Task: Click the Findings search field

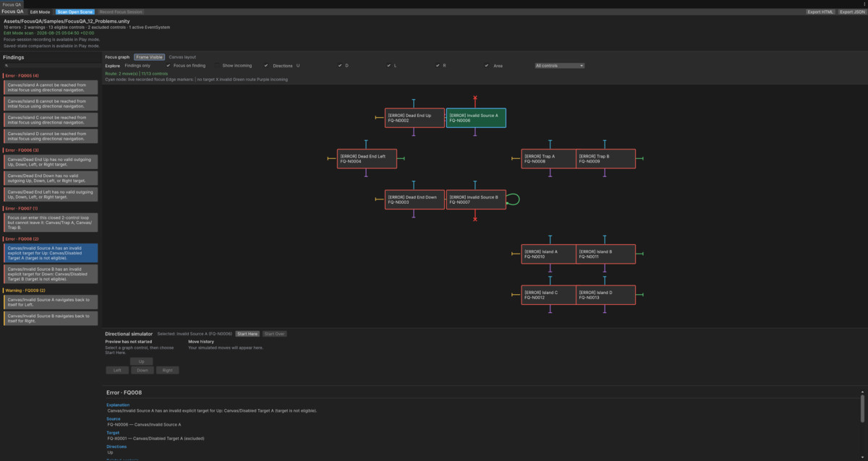Action: [x=51, y=65]
